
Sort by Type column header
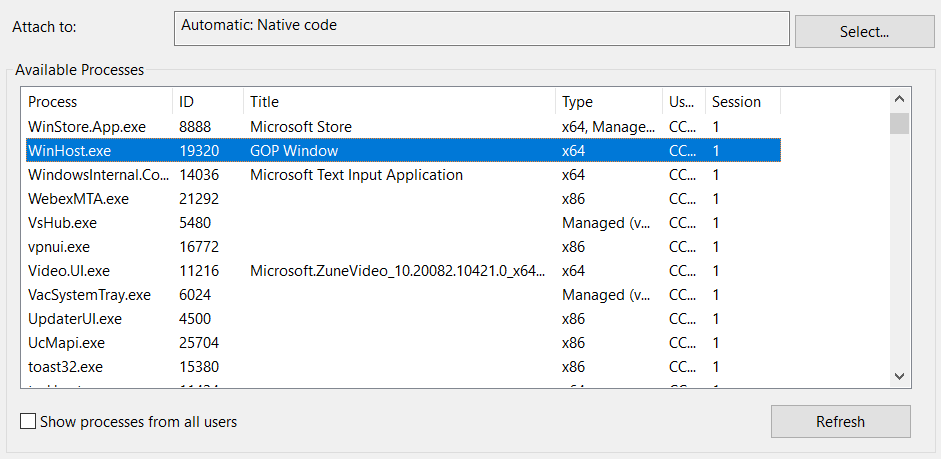609,102
